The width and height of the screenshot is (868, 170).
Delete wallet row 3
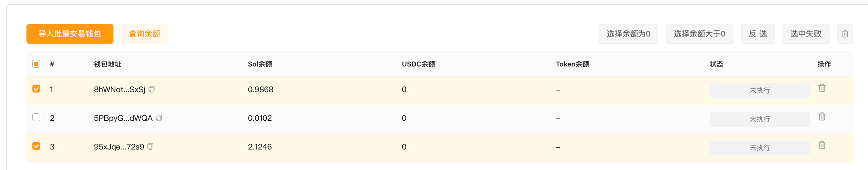tap(822, 145)
